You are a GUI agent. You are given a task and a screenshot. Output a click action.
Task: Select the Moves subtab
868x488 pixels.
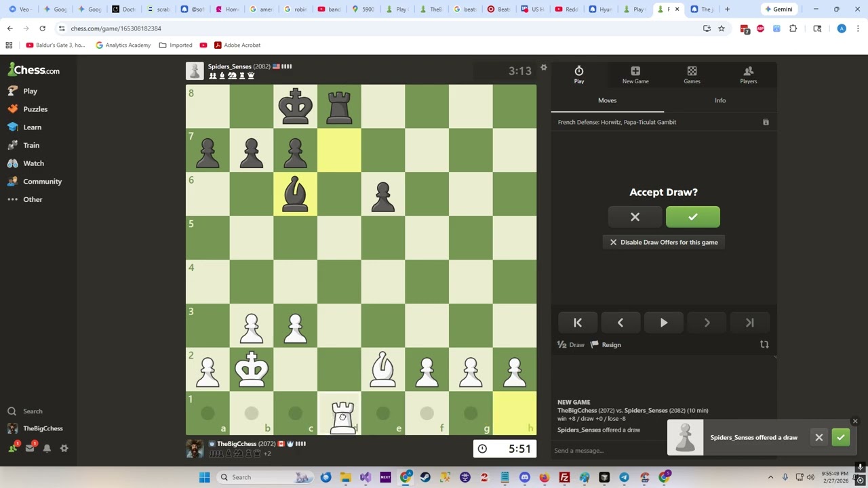coord(608,100)
